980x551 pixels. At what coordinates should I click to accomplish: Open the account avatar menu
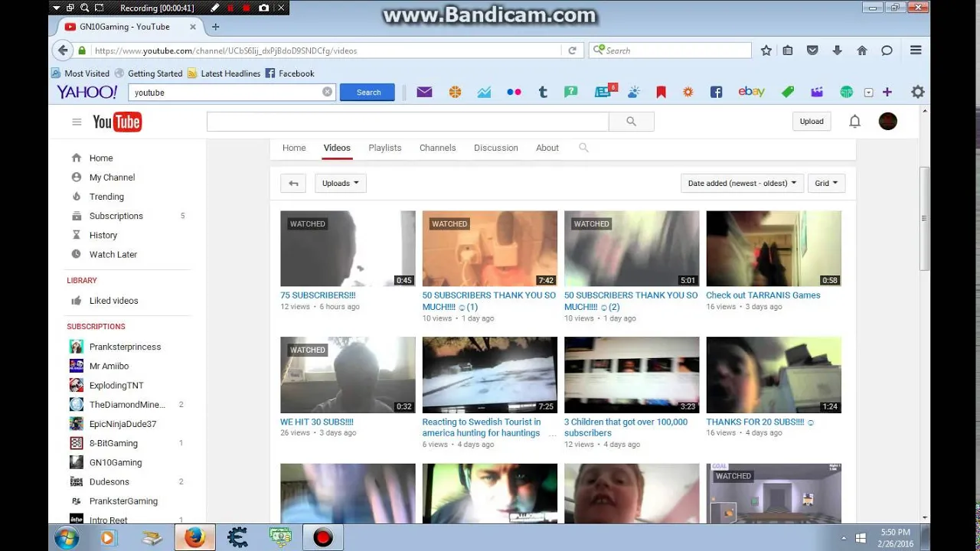887,121
